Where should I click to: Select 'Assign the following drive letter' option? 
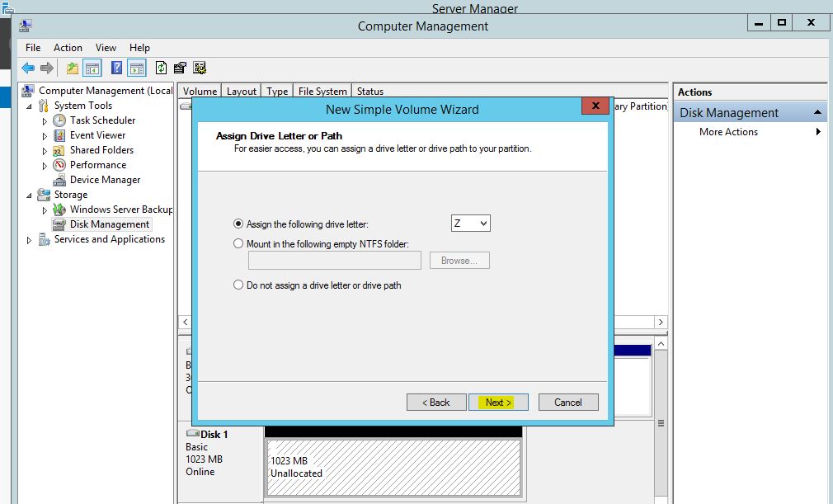(x=239, y=224)
